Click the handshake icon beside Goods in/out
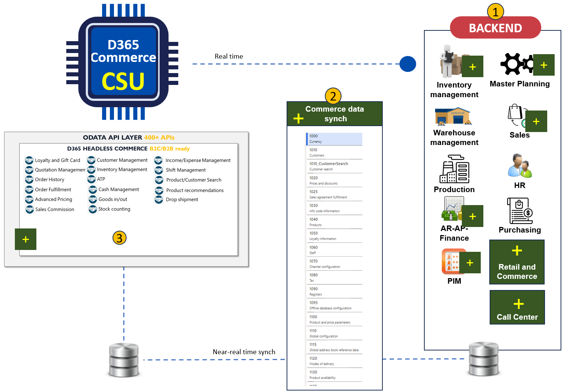 click(x=93, y=199)
